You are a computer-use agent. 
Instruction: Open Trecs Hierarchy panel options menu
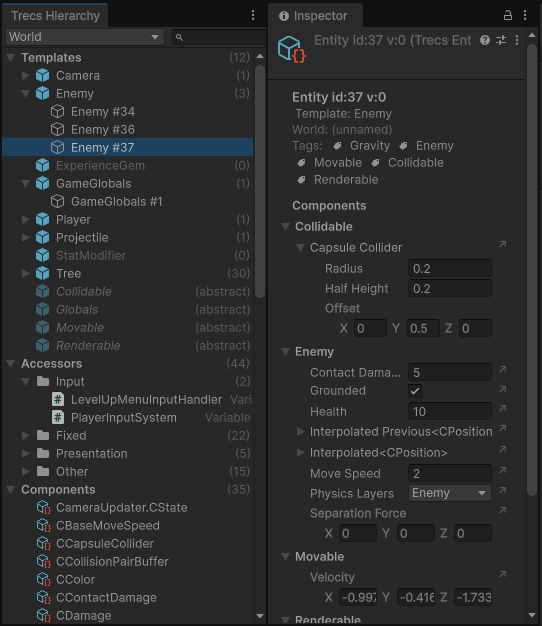pyautogui.click(x=253, y=15)
